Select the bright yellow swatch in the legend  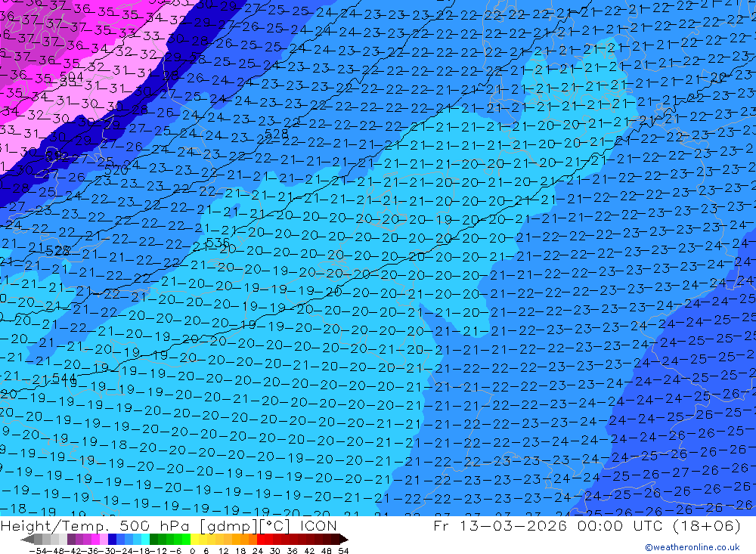tap(195, 539)
